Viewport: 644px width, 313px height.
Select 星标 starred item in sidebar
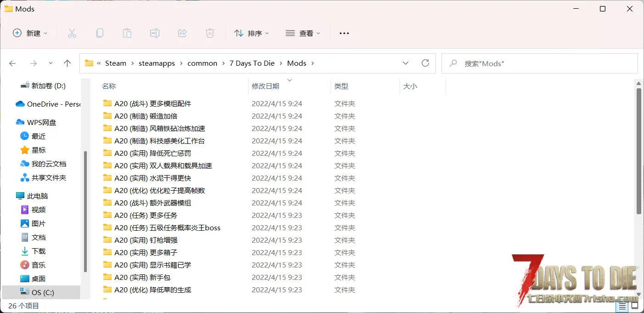(x=33, y=150)
